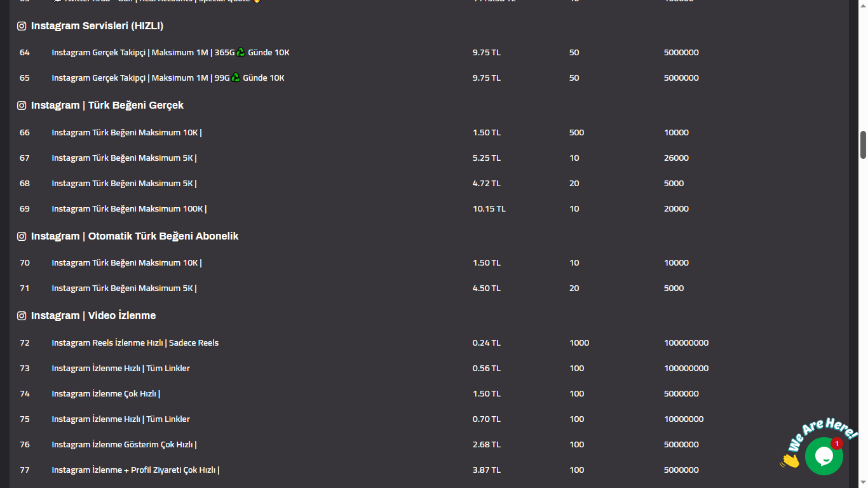Screen dimensions: 868x488
Task: Click the service ID number 72
Action: (x=25, y=343)
